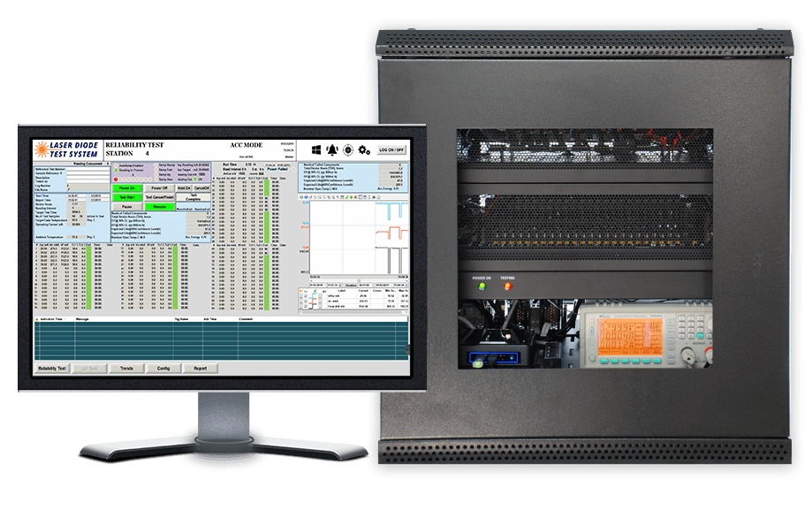
Task: Click the LOG ON / OFF button
Action: coord(392,150)
